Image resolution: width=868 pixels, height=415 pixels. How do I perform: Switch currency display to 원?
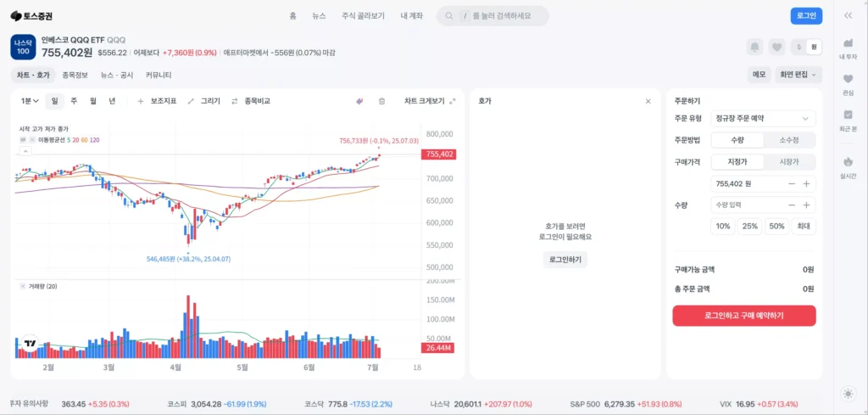[813, 47]
